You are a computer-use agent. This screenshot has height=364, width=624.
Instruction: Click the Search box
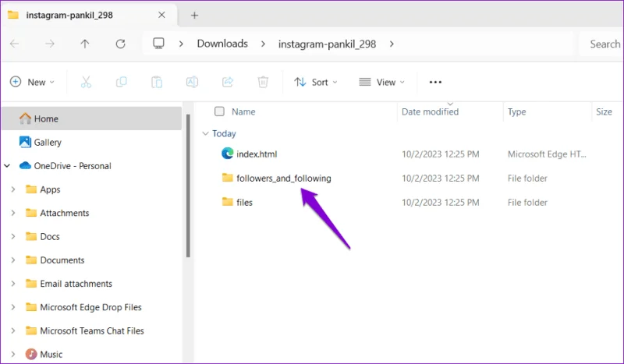pyautogui.click(x=601, y=44)
